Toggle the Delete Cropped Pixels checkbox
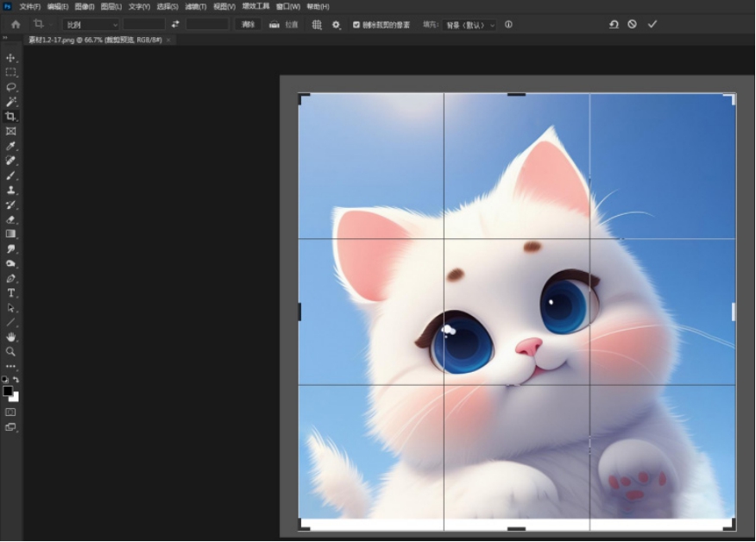 click(x=356, y=25)
